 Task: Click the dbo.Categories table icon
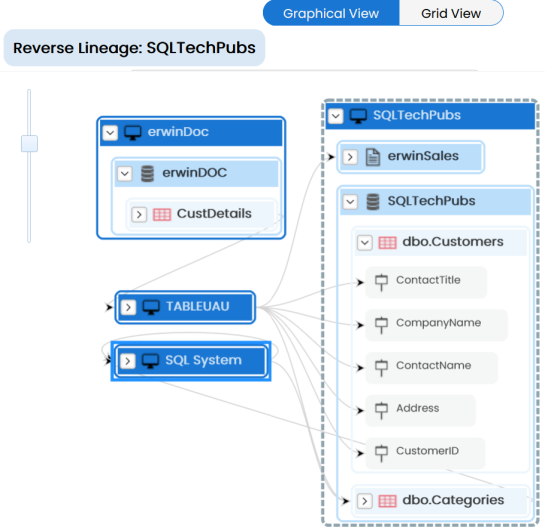pyautogui.click(x=387, y=501)
